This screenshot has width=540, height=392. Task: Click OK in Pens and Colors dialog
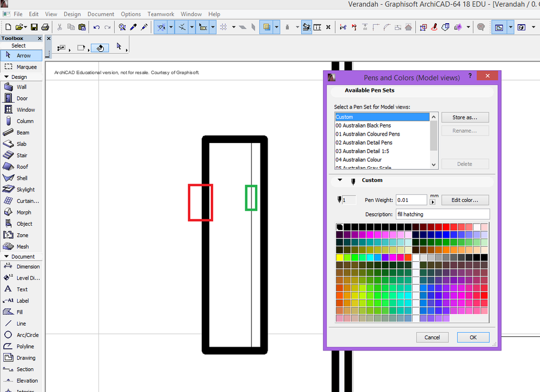[x=473, y=337]
